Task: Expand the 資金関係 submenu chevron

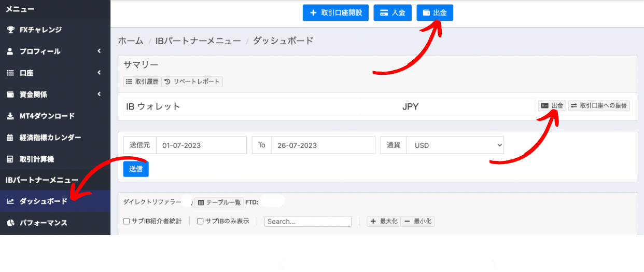Action: click(99, 94)
